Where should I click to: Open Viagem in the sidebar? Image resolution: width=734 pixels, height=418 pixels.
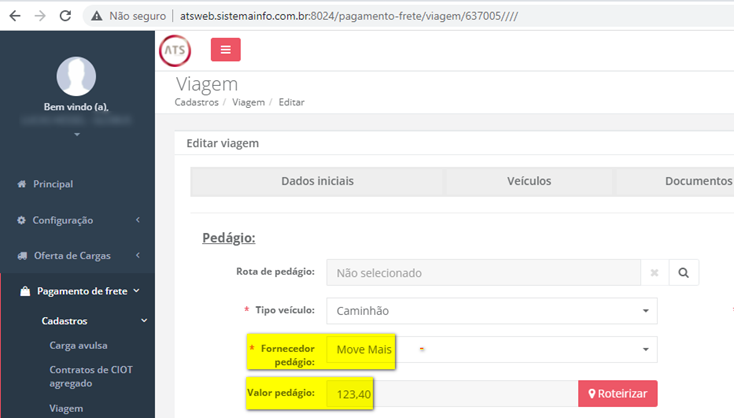[x=66, y=409]
